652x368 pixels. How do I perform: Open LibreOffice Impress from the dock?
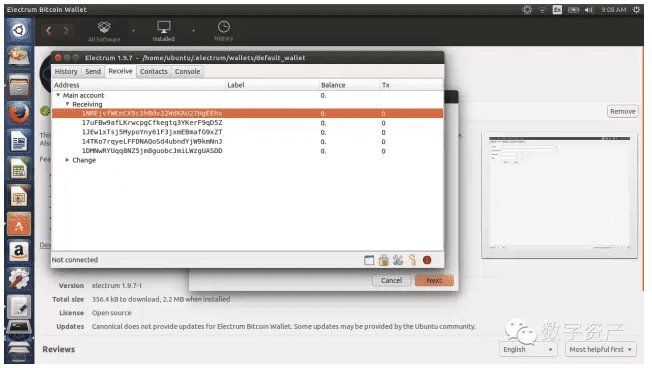click(x=19, y=197)
